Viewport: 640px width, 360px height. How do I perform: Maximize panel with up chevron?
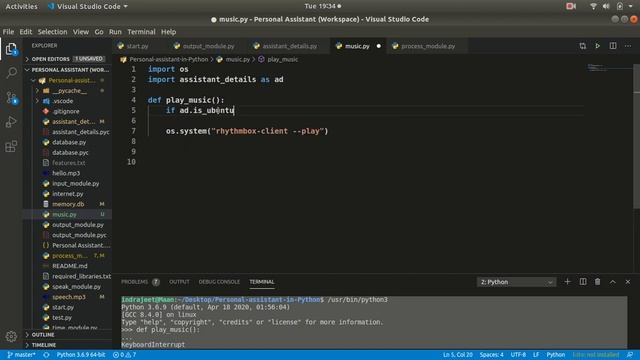[613, 282]
